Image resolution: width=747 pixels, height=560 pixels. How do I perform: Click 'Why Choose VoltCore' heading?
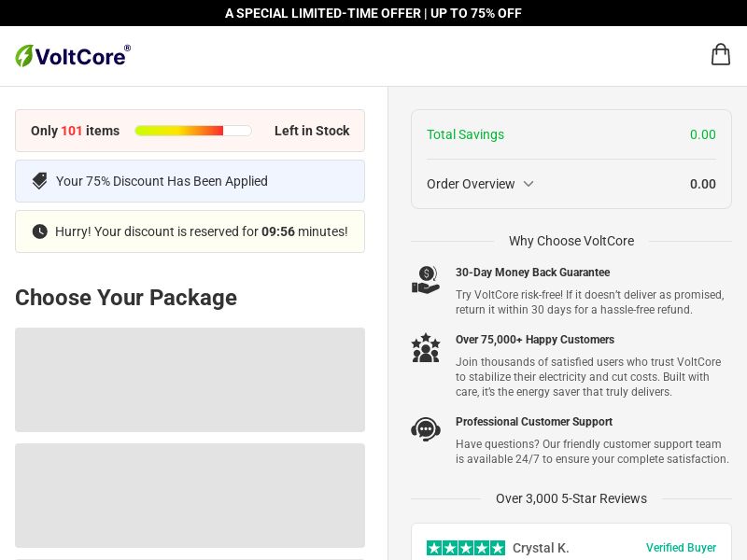[x=571, y=241]
